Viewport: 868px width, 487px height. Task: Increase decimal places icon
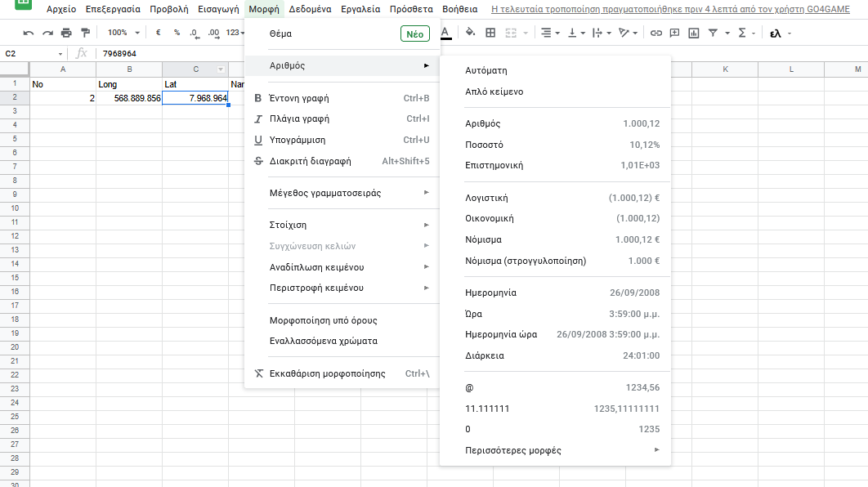[213, 34]
